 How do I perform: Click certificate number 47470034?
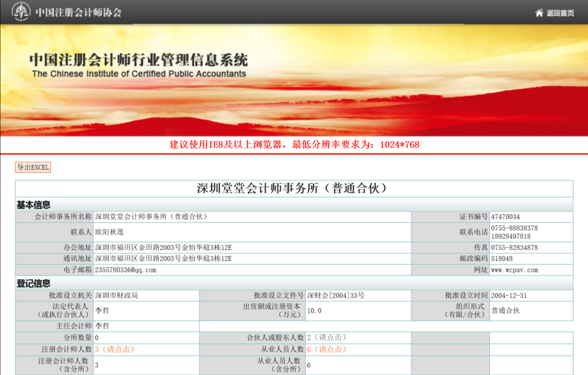click(x=505, y=217)
